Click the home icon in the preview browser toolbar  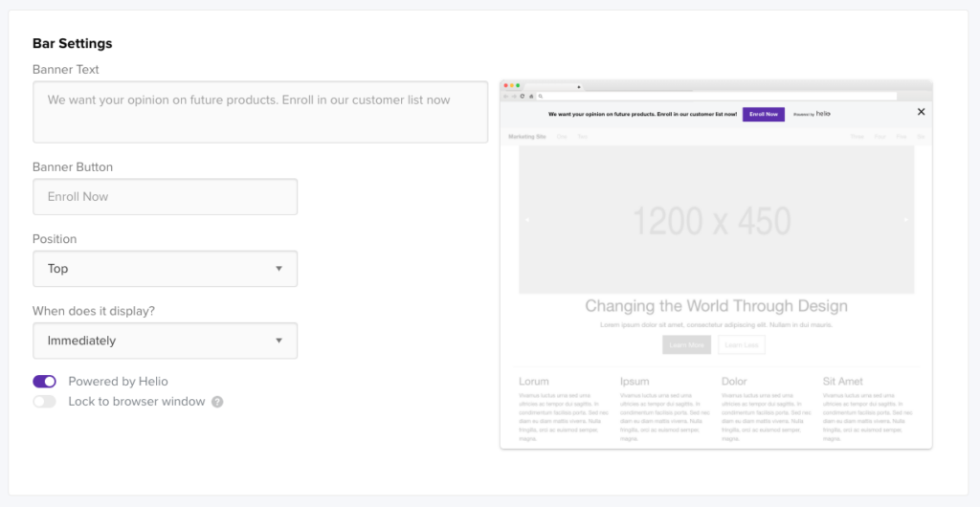(x=529, y=96)
